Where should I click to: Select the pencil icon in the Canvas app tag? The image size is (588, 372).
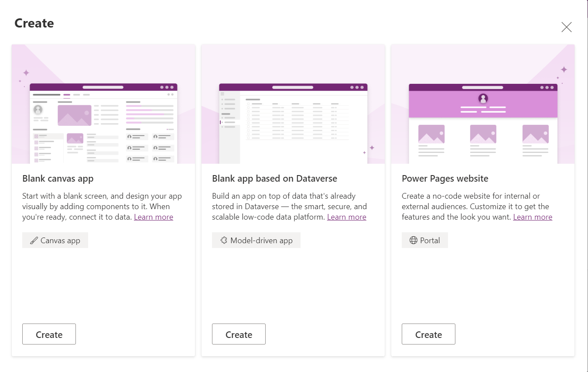coord(34,240)
